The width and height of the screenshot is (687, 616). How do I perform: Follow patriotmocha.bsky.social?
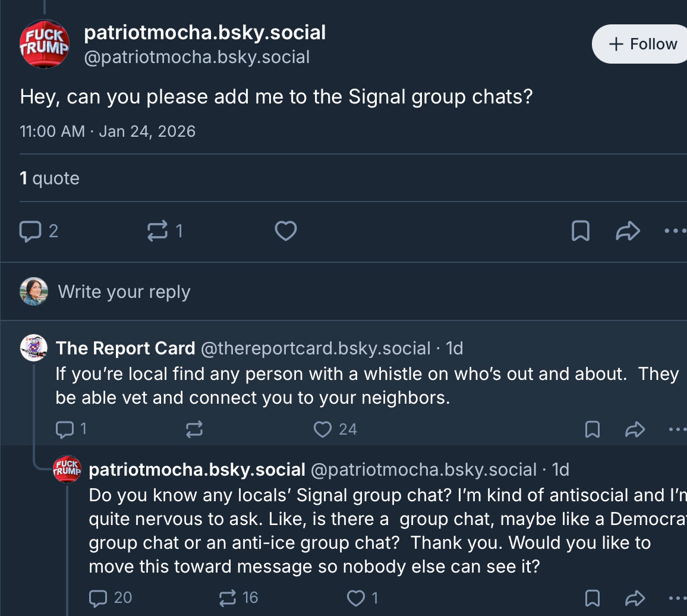coord(642,44)
